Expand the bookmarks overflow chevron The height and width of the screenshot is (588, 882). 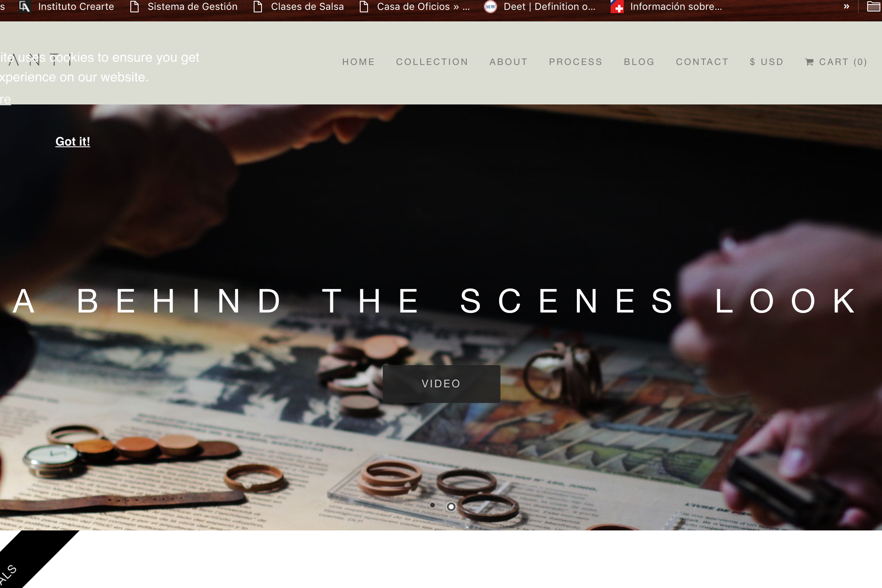pyautogui.click(x=846, y=7)
